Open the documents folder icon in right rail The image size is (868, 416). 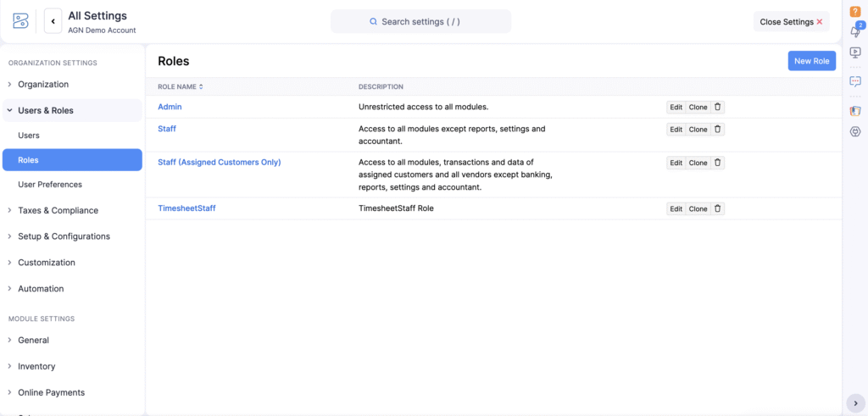(x=855, y=111)
